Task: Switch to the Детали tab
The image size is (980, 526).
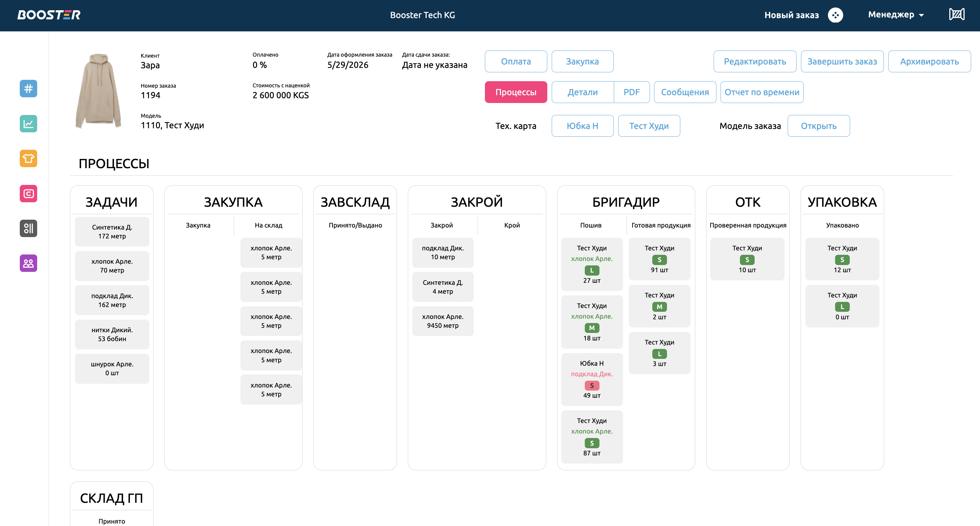Action: point(582,92)
